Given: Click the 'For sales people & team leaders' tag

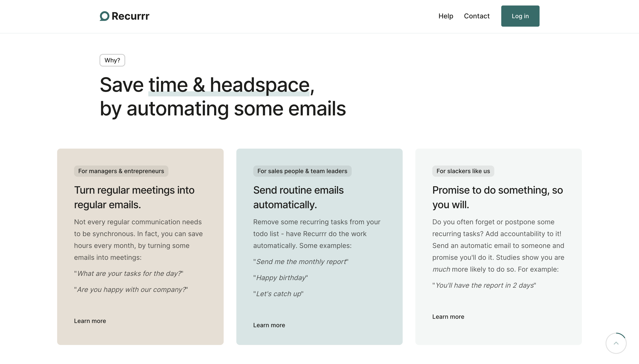Looking at the screenshot, I should click(x=302, y=171).
